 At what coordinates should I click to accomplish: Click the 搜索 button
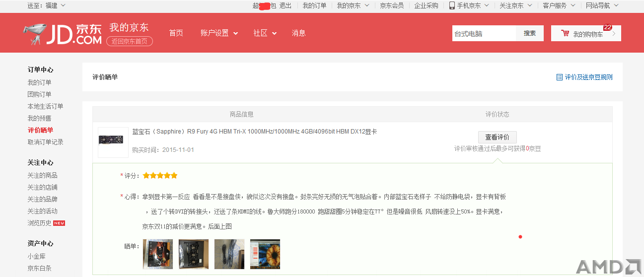530,33
